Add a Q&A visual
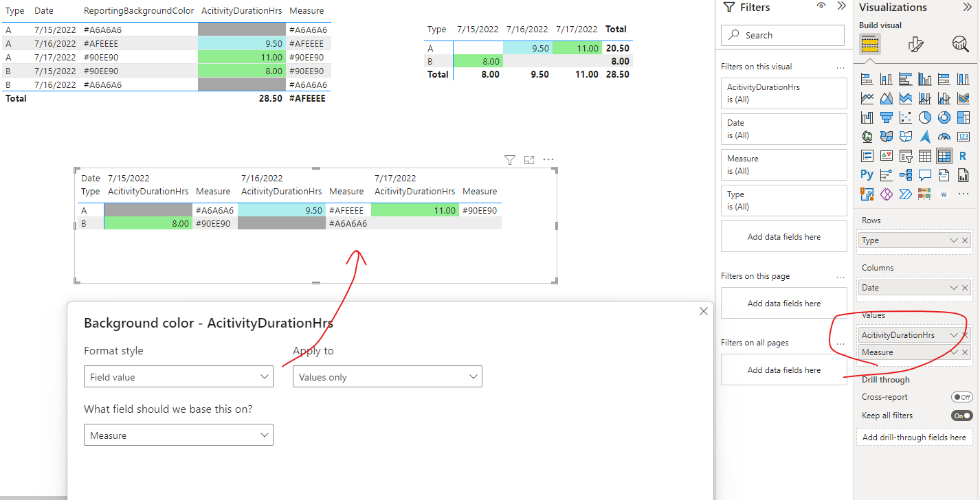 click(x=925, y=174)
